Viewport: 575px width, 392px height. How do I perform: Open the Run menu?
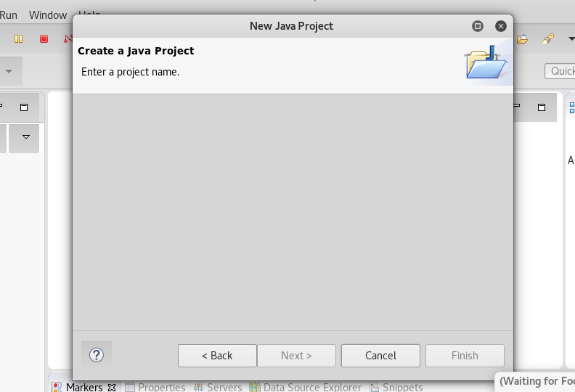click(9, 15)
